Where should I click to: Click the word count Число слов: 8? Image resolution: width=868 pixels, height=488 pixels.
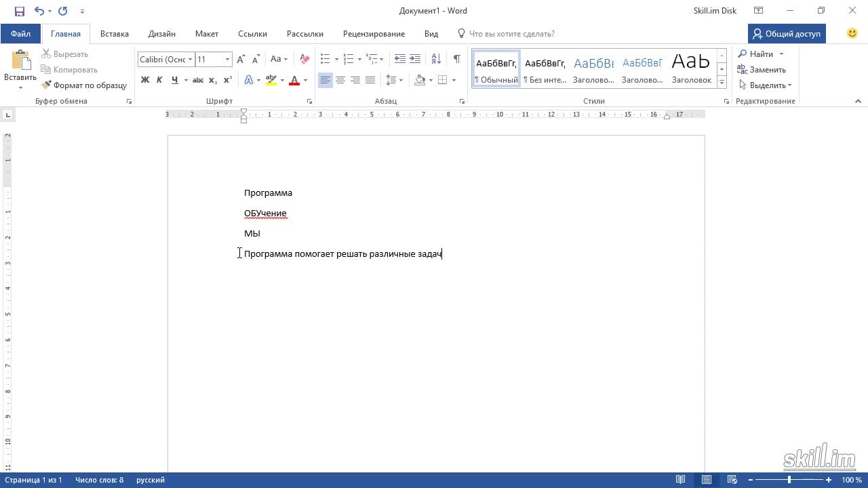(x=99, y=480)
